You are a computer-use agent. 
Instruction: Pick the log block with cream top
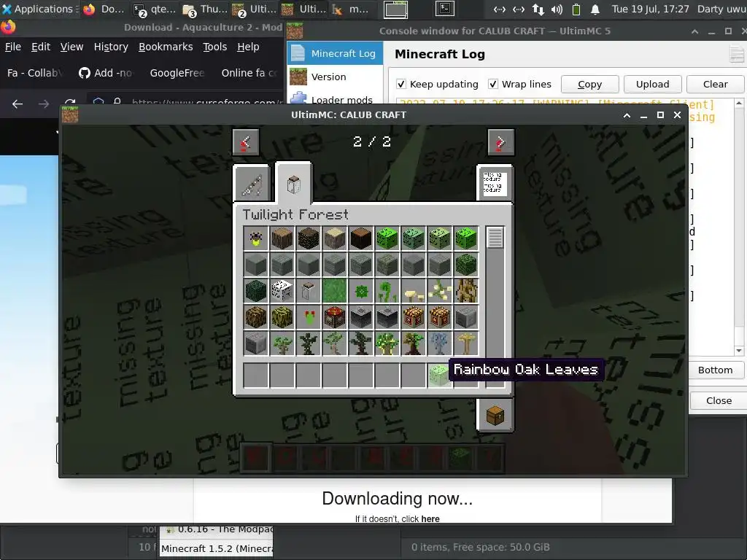click(x=334, y=238)
